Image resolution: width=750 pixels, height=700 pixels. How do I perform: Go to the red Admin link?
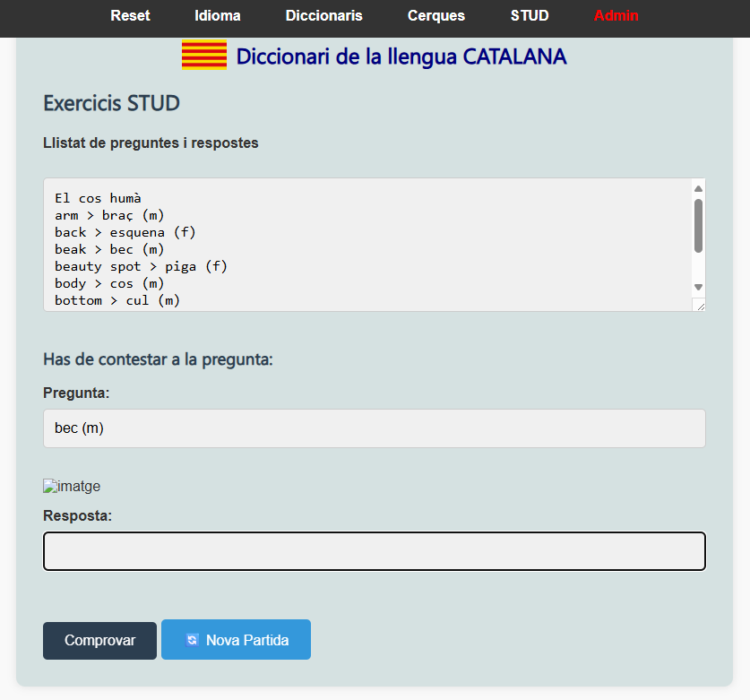point(616,16)
